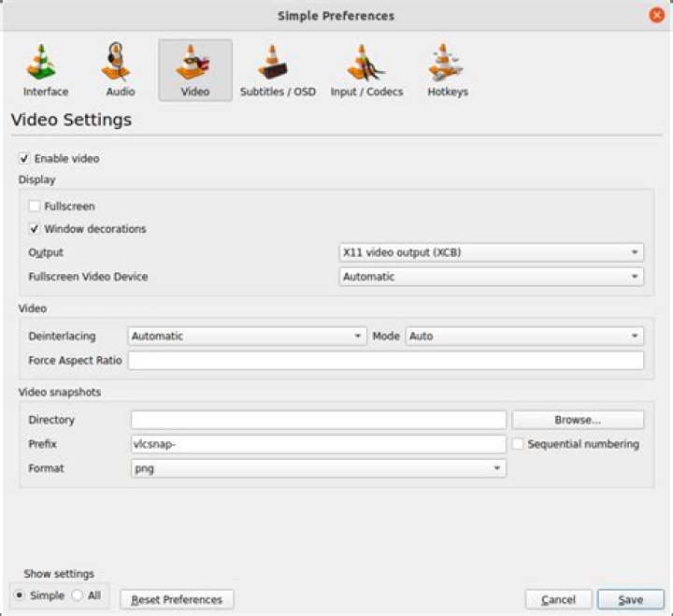Toggle the Enable video checkbox
The width and height of the screenshot is (673, 616).
tap(24, 159)
